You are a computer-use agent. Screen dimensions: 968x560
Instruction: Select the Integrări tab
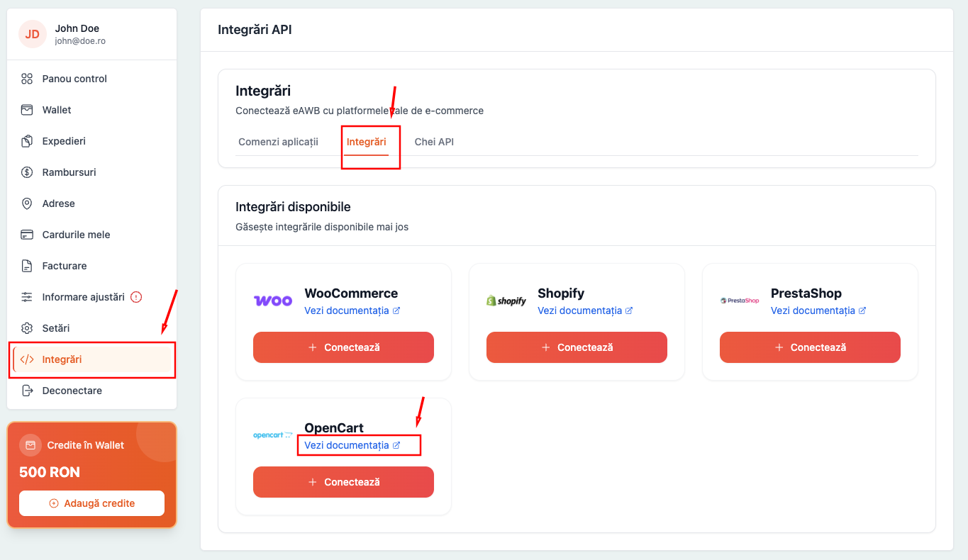pos(366,142)
